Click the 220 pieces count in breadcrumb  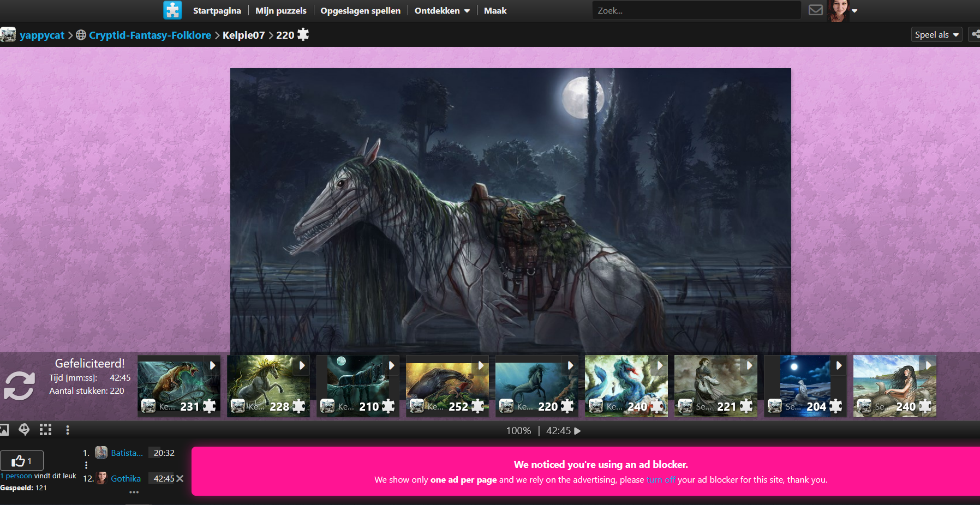(x=285, y=35)
